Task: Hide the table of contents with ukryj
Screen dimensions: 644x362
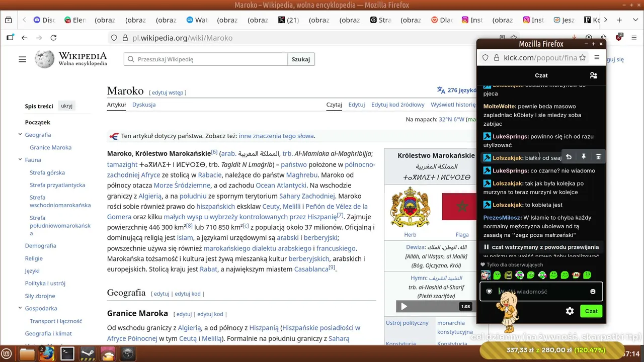Action: [x=67, y=106]
